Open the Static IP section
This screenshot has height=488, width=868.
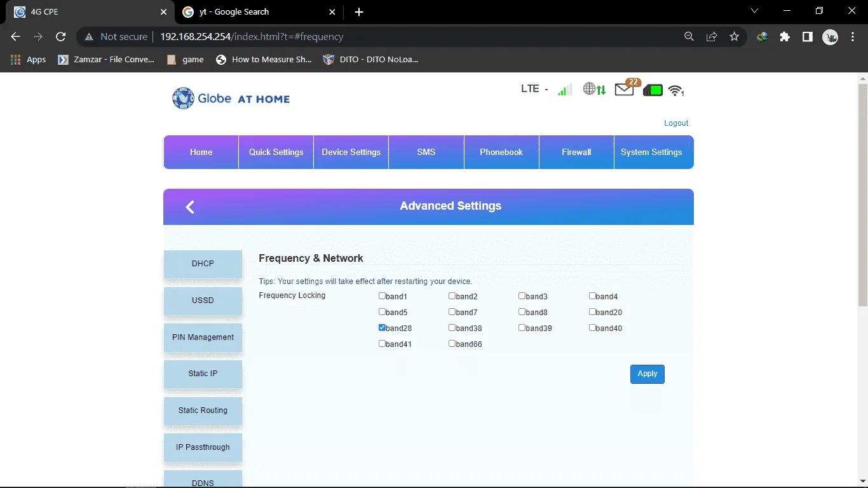203,374
